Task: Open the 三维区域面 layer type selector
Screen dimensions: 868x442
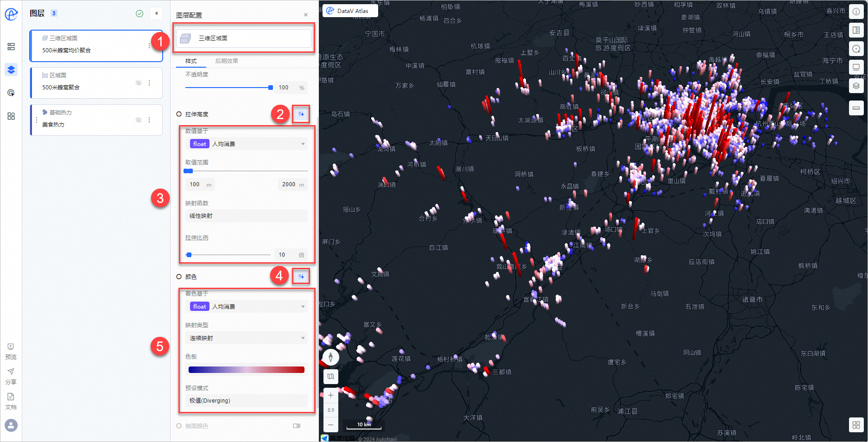Action: click(244, 38)
